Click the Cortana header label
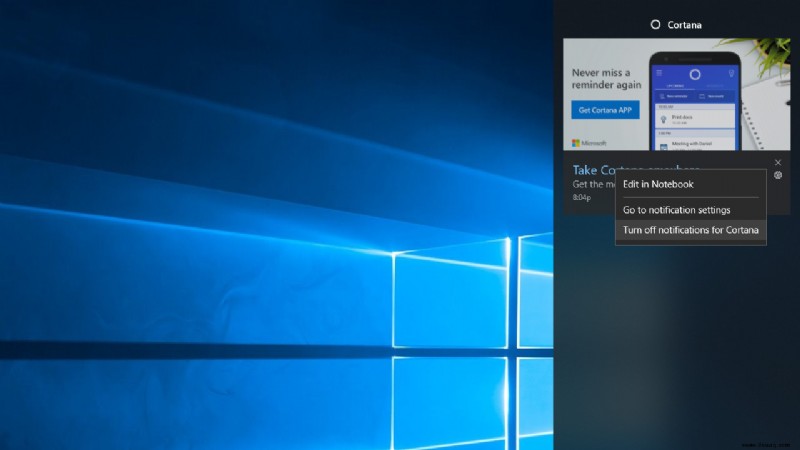The image size is (800, 450). 684,25
